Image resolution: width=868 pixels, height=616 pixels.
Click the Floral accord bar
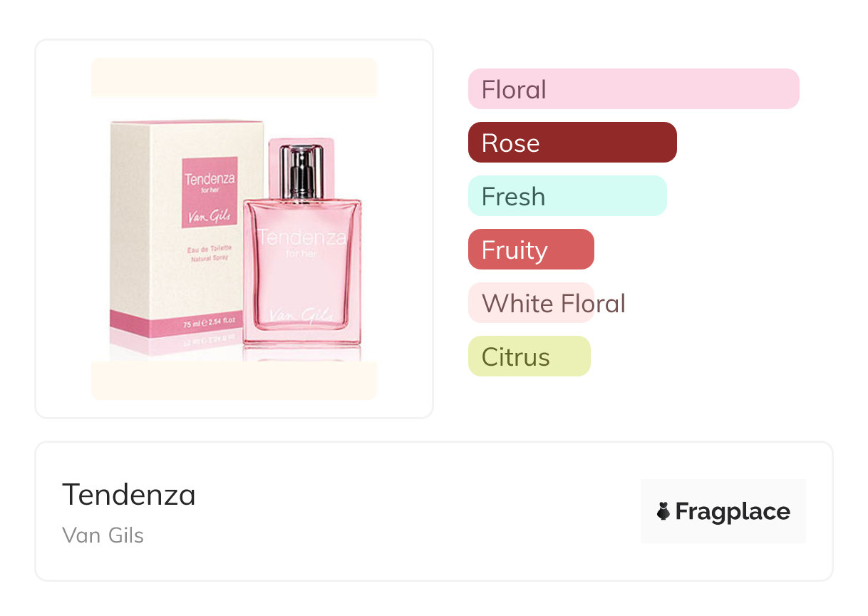pos(633,89)
